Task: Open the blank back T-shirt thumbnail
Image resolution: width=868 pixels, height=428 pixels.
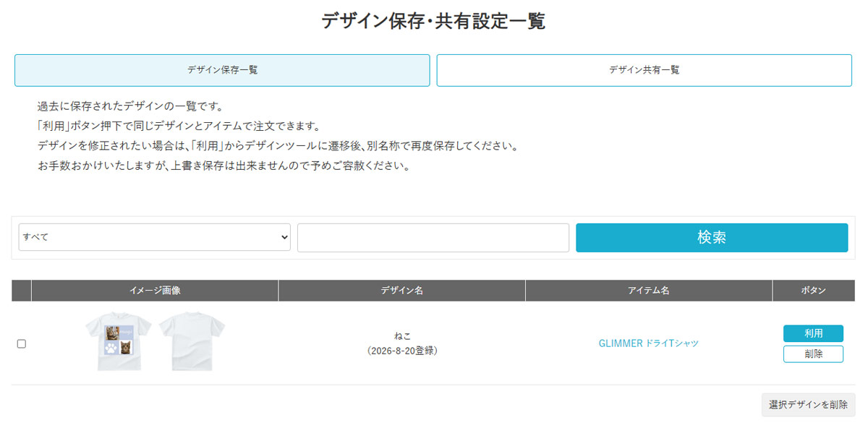Action: click(x=192, y=341)
